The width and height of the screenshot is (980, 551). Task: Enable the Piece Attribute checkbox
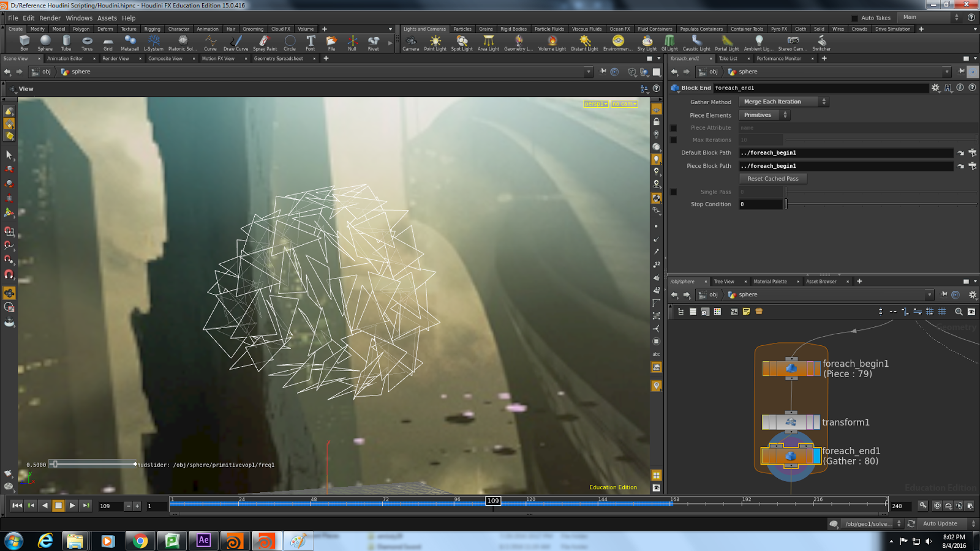674,127
